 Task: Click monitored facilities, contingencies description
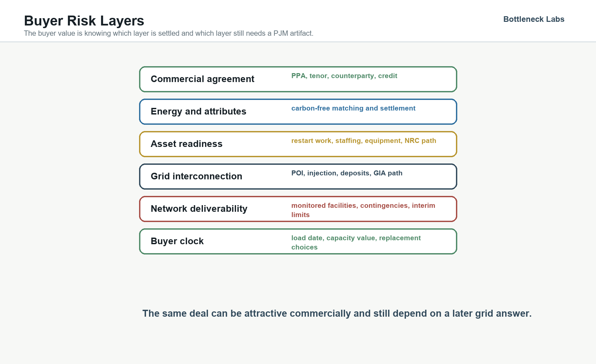pyautogui.click(x=363, y=210)
